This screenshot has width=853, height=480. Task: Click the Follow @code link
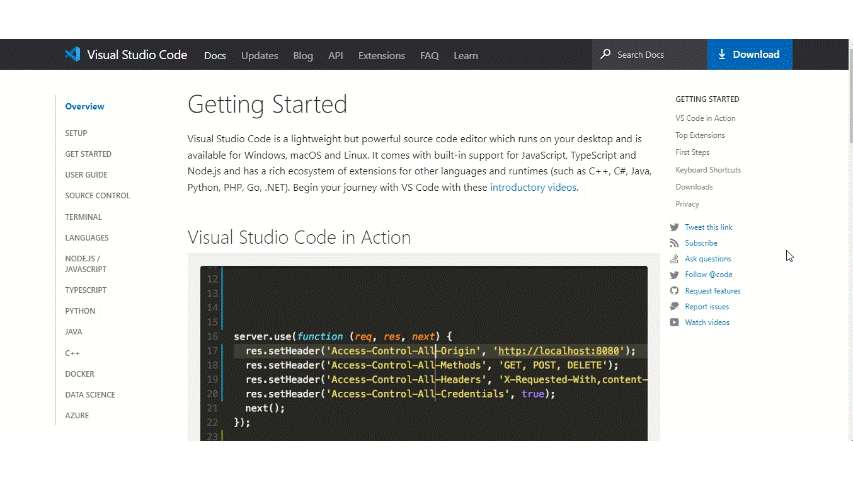coord(708,274)
